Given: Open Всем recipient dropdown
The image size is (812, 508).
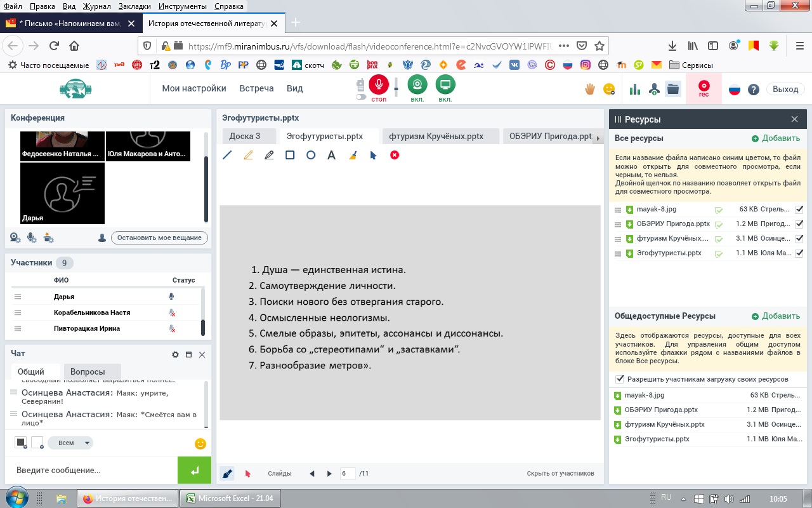Looking at the screenshot, I should [x=70, y=443].
